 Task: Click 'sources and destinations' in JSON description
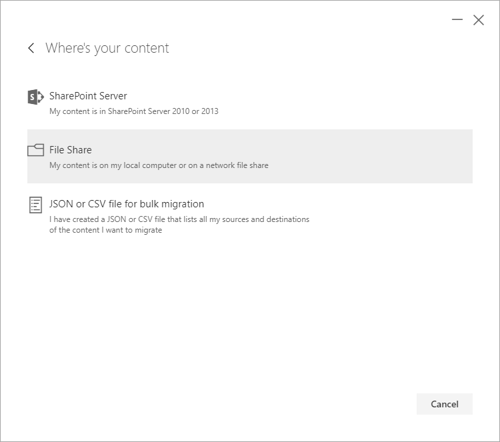click(266, 219)
